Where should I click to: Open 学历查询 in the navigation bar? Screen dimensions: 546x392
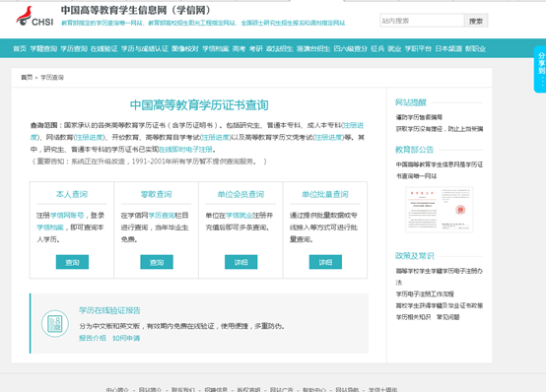(x=74, y=48)
